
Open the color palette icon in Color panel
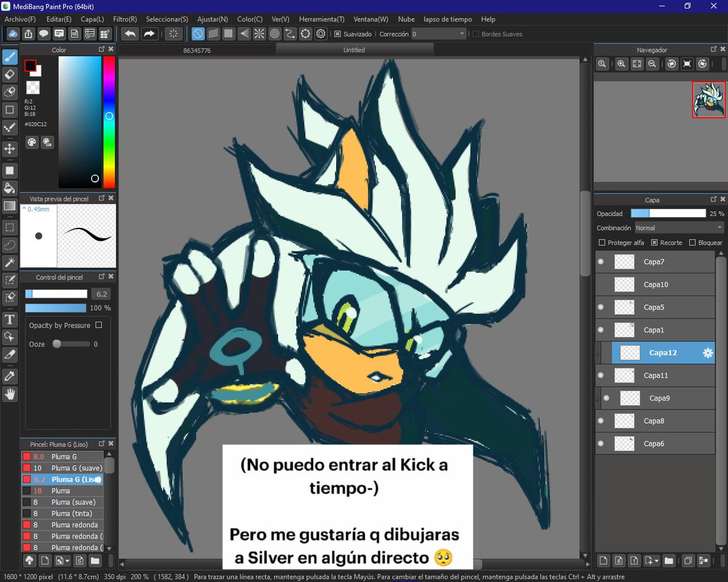point(32,142)
